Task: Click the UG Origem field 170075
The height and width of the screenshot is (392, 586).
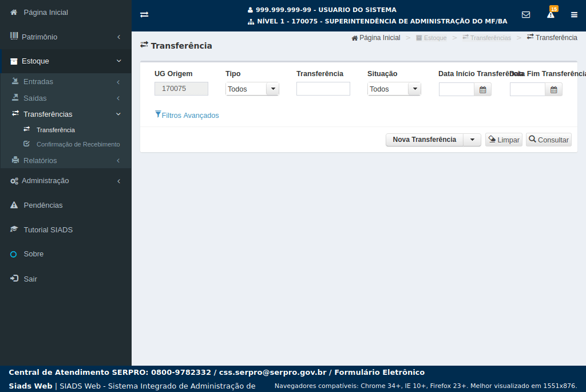Action: point(181,89)
